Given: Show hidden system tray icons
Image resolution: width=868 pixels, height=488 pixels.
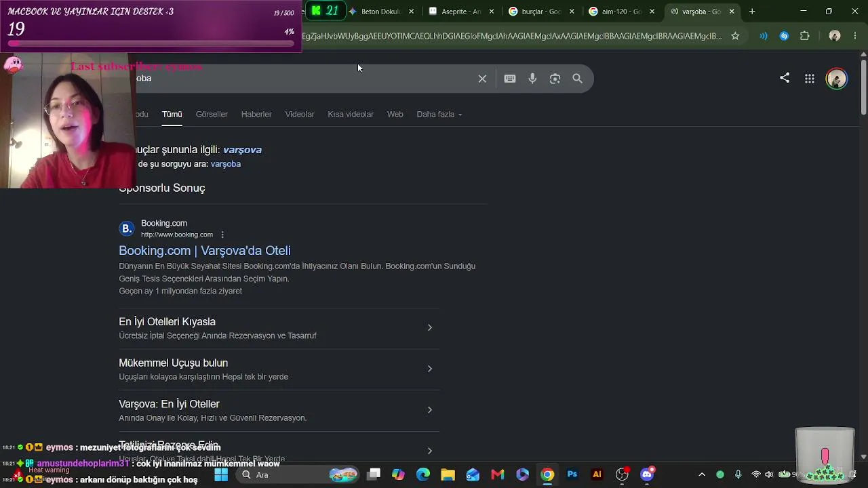Looking at the screenshot, I should [702, 474].
